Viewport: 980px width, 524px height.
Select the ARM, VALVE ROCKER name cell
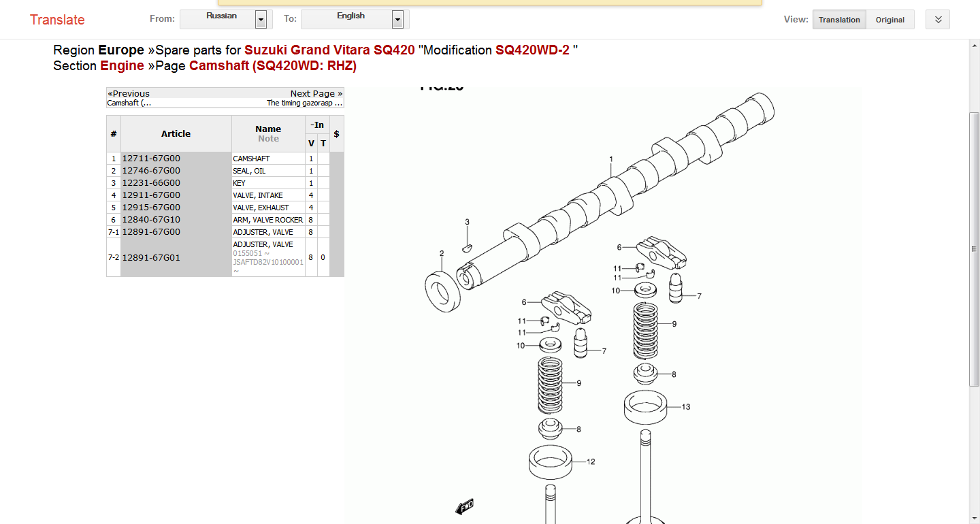click(268, 220)
